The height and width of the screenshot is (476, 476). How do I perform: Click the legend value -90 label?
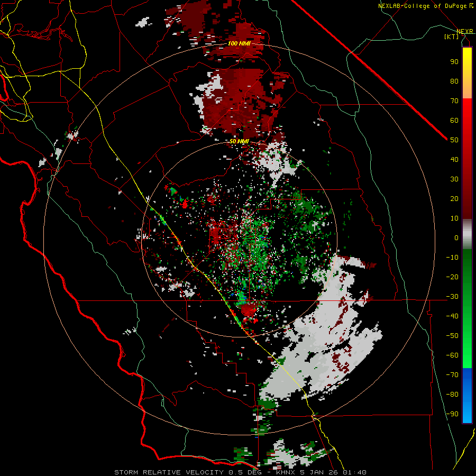[452, 414]
